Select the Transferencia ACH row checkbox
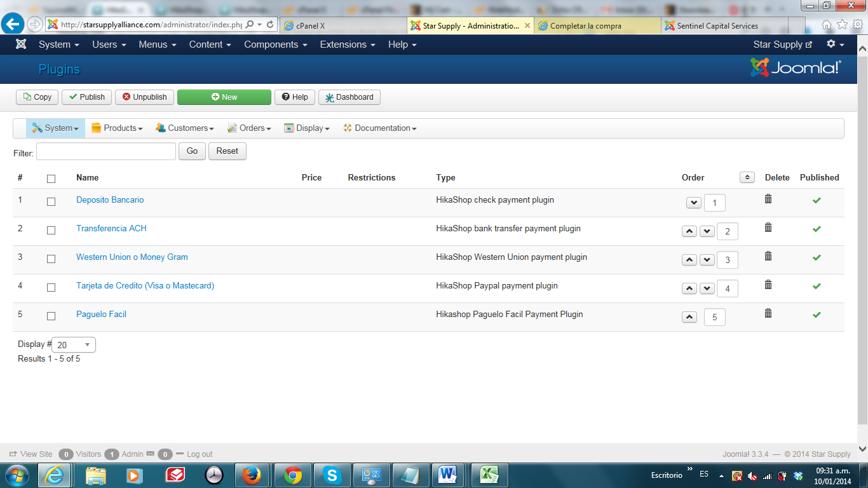Viewport: 868px width, 488px height. click(x=51, y=230)
